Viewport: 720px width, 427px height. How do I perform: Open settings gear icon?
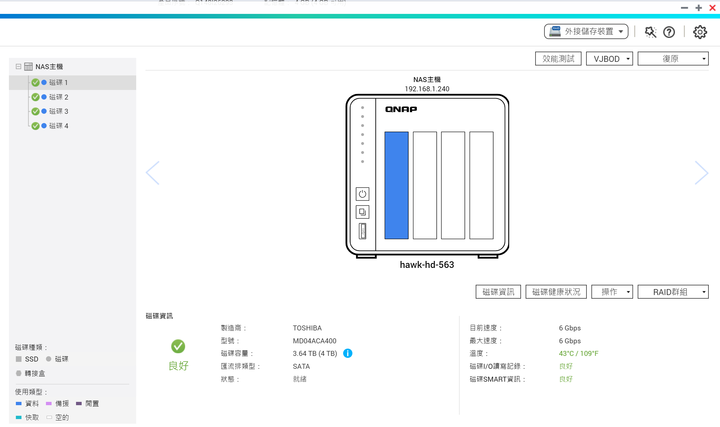(700, 32)
